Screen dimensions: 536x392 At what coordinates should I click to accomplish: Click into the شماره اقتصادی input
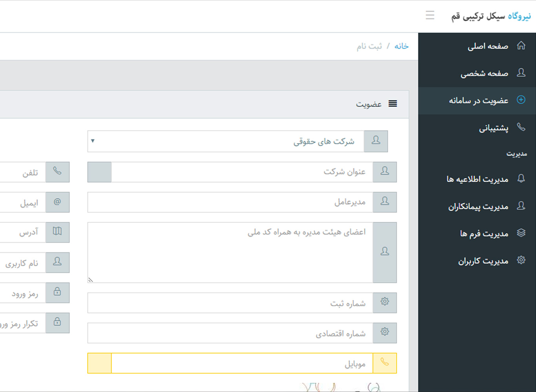click(230, 333)
